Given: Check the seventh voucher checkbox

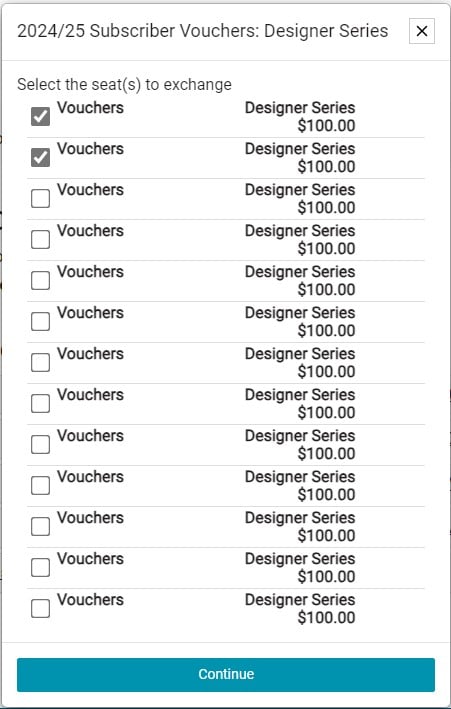Looking at the screenshot, I should 40,363.
